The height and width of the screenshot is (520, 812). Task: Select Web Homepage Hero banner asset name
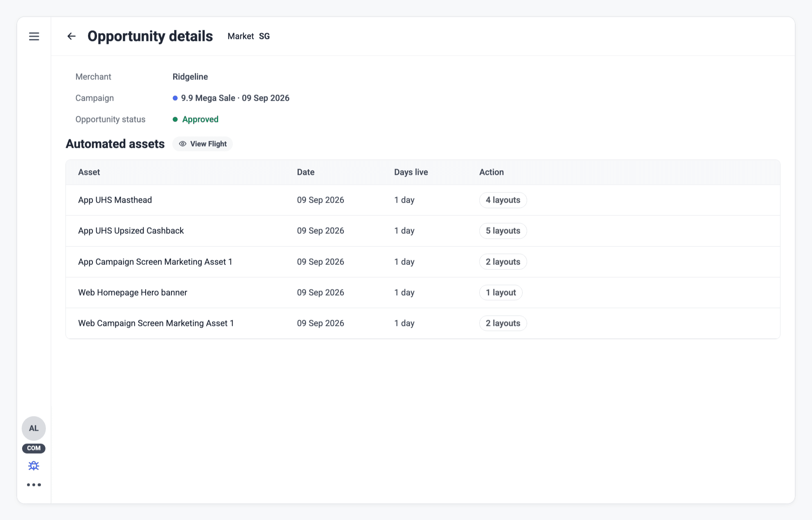(133, 293)
